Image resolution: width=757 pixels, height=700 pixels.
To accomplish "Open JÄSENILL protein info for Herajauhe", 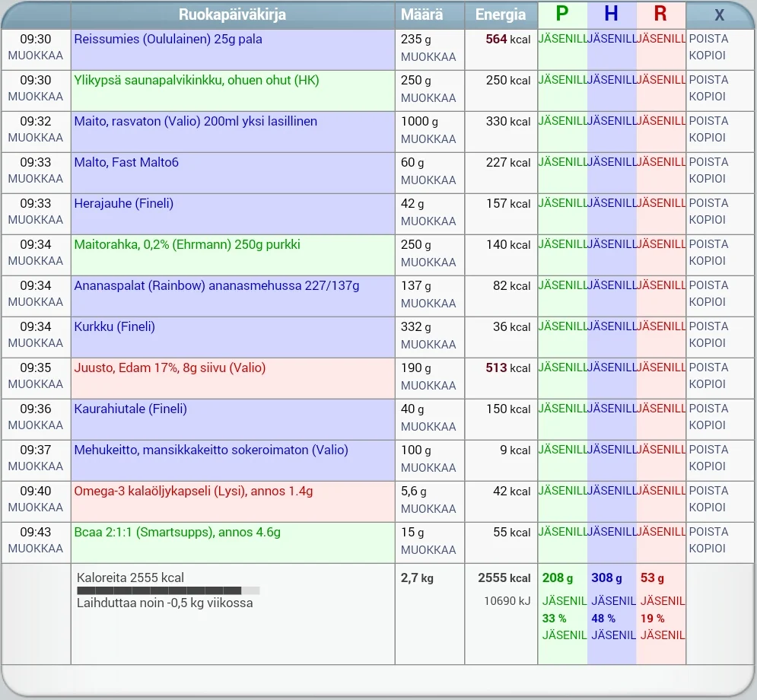I will click(x=561, y=203).
